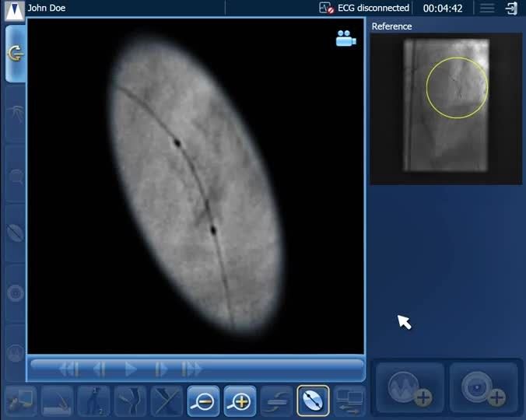Click the logo icon beside John Doe
The height and width of the screenshot is (420, 526).
tap(15, 11)
